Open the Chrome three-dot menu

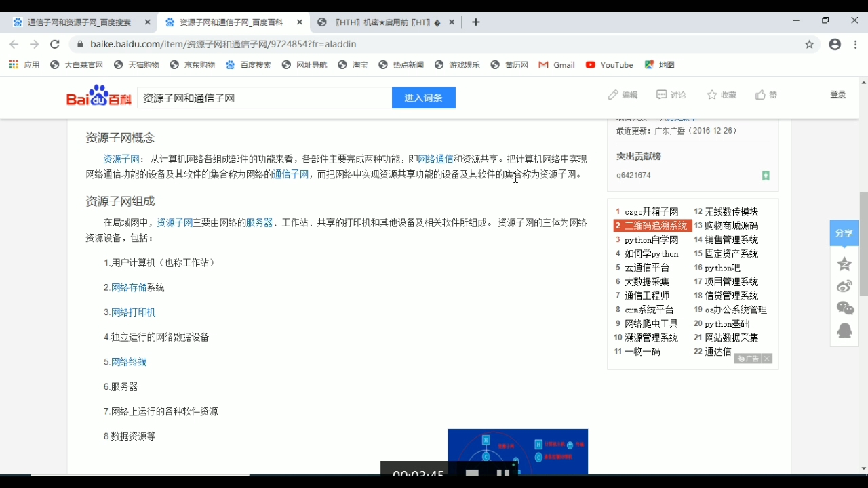[855, 44]
